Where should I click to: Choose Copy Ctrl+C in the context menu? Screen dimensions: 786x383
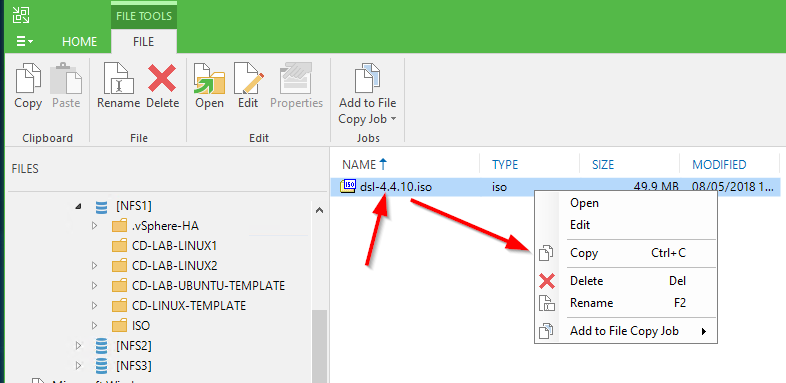[626, 253]
